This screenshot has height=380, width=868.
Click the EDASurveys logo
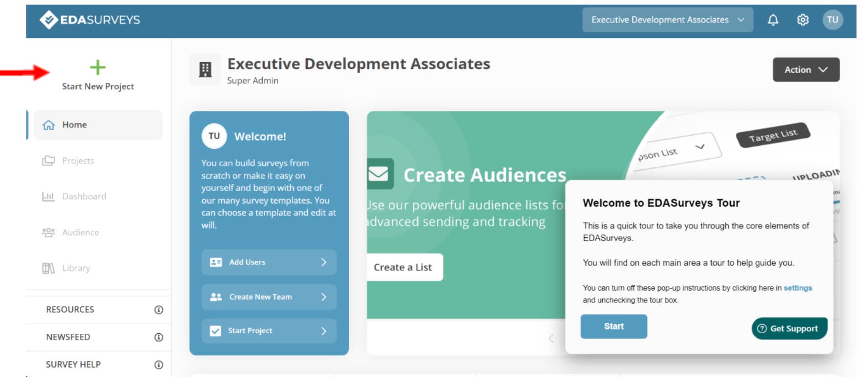click(90, 19)
